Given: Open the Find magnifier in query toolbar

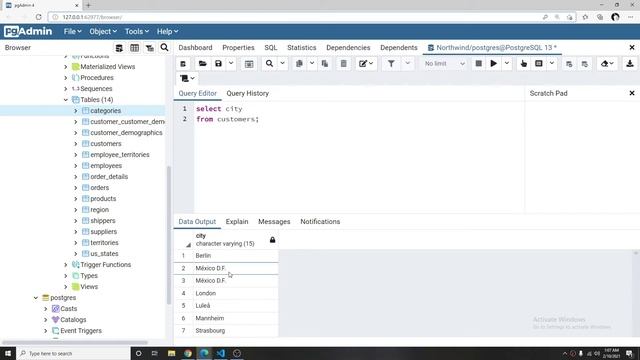Looking at the screenshot, I should coord(269,64).
